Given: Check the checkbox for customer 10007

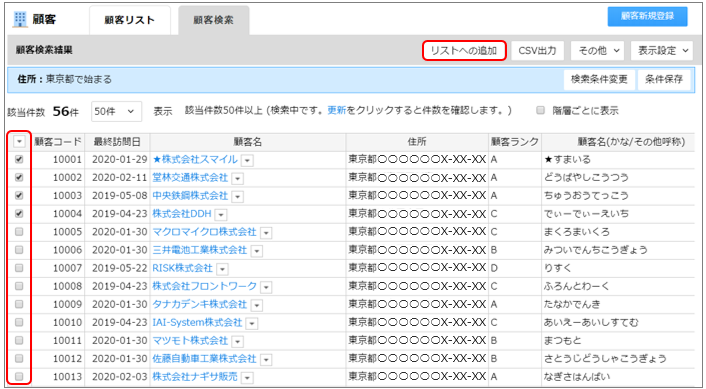Looking at the screenshot, I should coord(19,267).
